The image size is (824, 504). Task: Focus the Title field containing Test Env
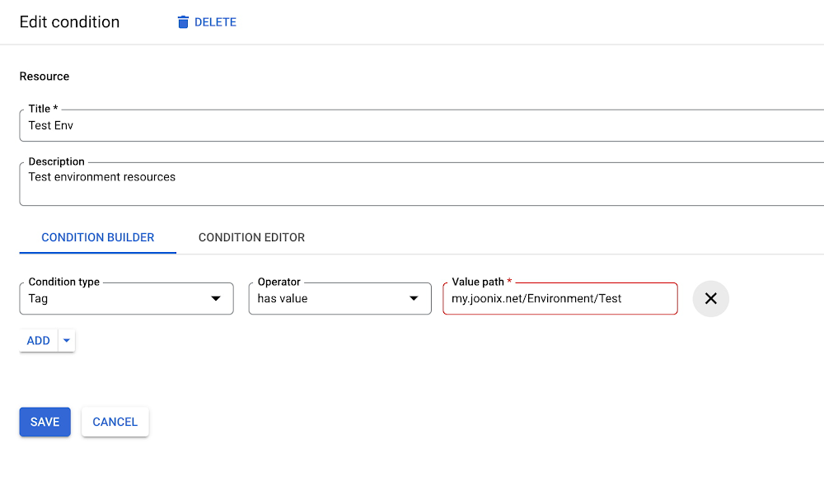click(412, 126)
